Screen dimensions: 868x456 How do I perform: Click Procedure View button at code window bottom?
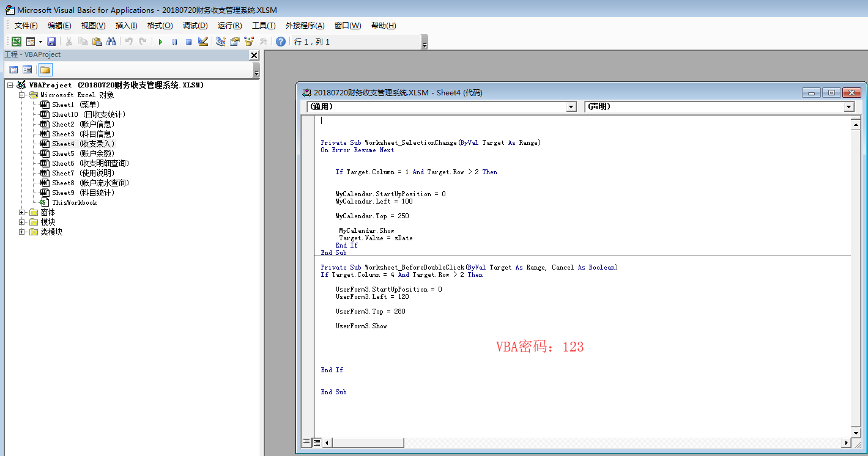pyautogui.click(x=307, y=442)
